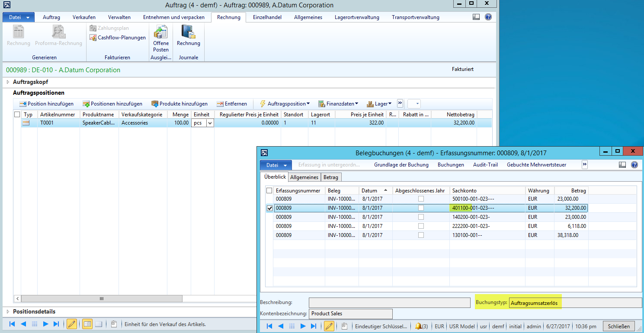Click the horizontal scrollbar in order lines grid

click(102, 298)
